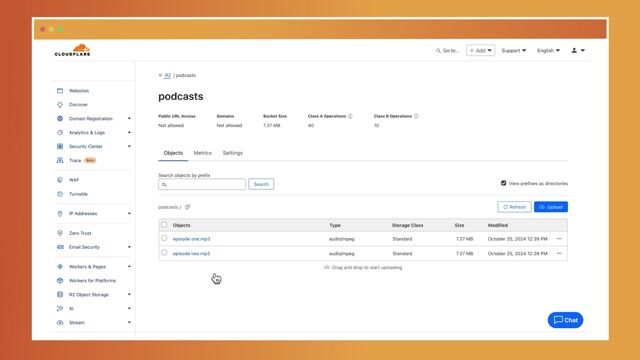The width and height of the screenshot is (640, 360).
Task: Switch to the Settings tab
Action: coord(233,153)
